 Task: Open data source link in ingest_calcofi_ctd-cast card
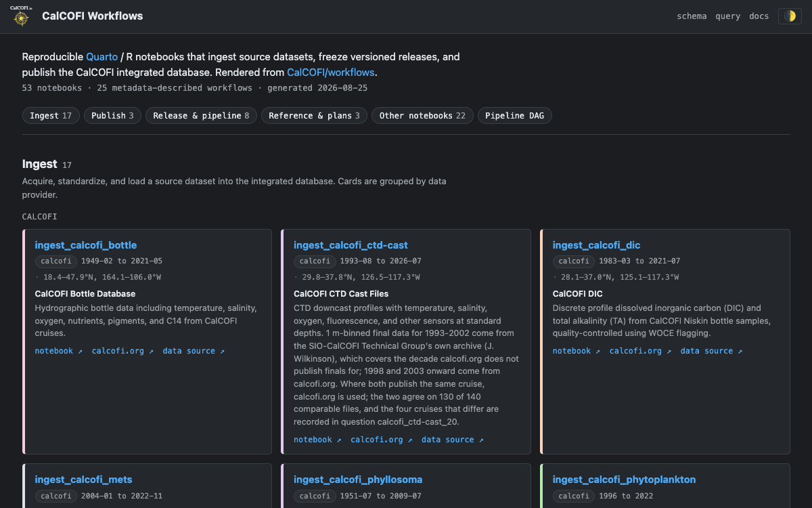pos(453,440)
